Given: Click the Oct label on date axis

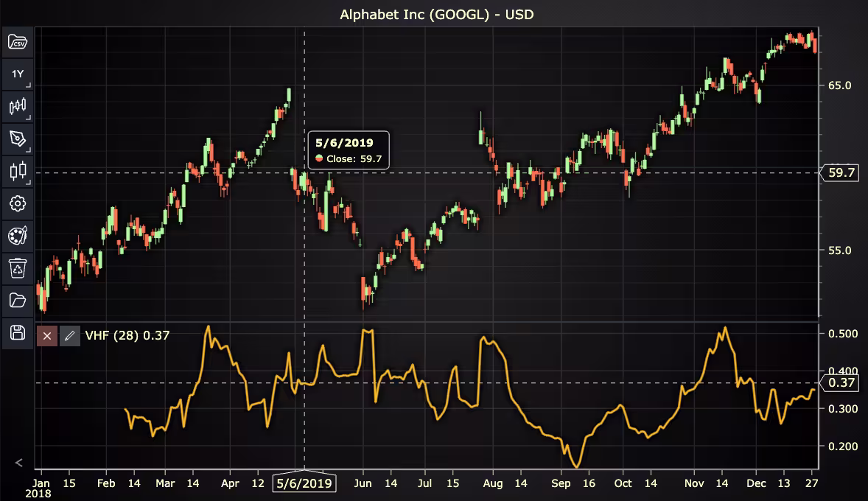Looking at the screenshot, I should 623,483.
